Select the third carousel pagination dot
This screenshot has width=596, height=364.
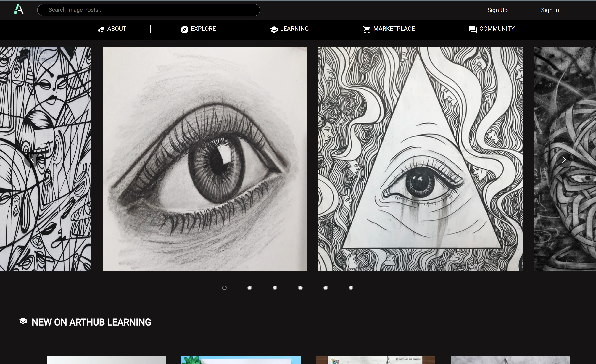[x=275, y=288]
